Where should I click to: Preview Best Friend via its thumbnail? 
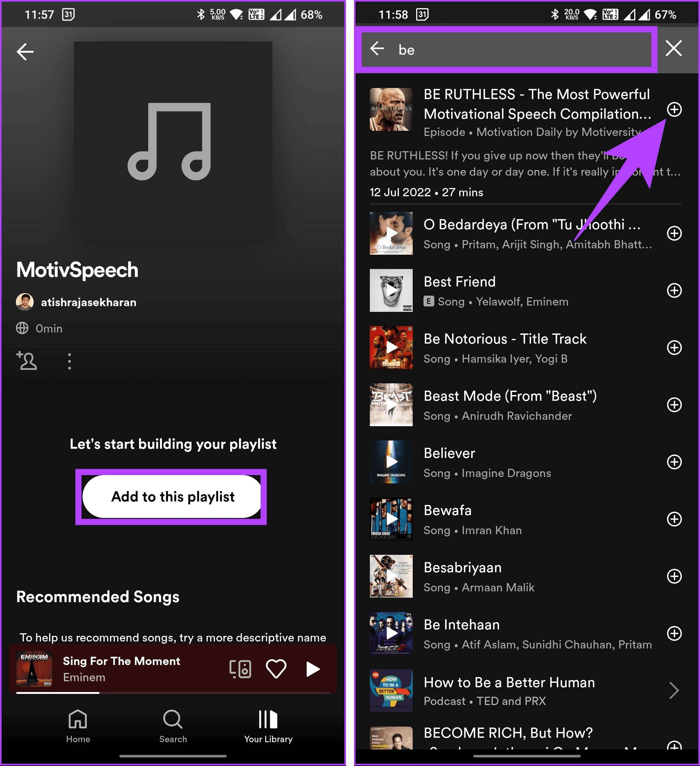point(391,290)
